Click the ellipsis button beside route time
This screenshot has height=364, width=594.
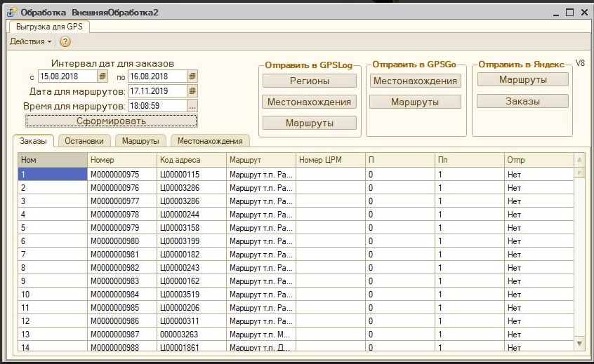pyautogui.click(x=192, y=106)
